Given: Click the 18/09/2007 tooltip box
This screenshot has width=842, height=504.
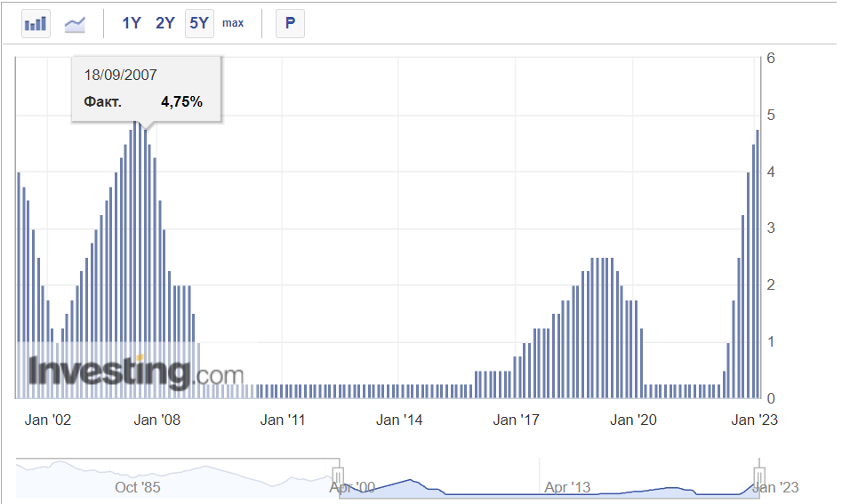Looking at the screenshot, I should click(147, 89).
